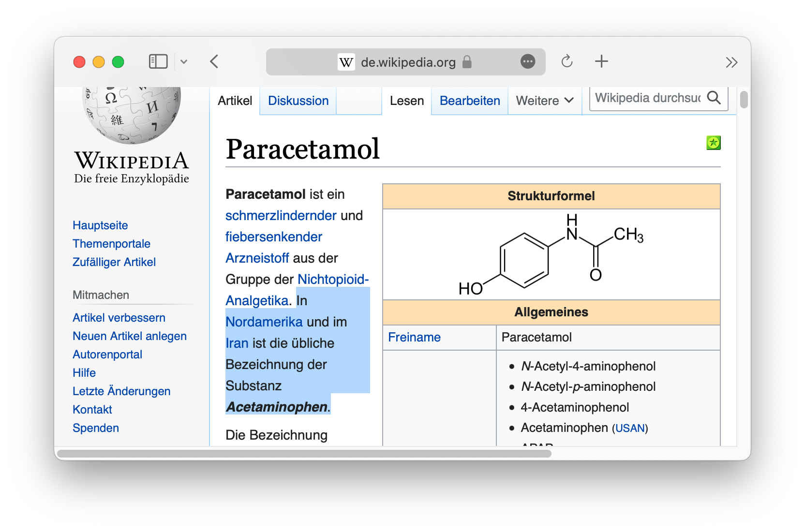This screenshot has width=805, height=532.
Task: Open the Arzneistoff link
Action: (257, 258)
